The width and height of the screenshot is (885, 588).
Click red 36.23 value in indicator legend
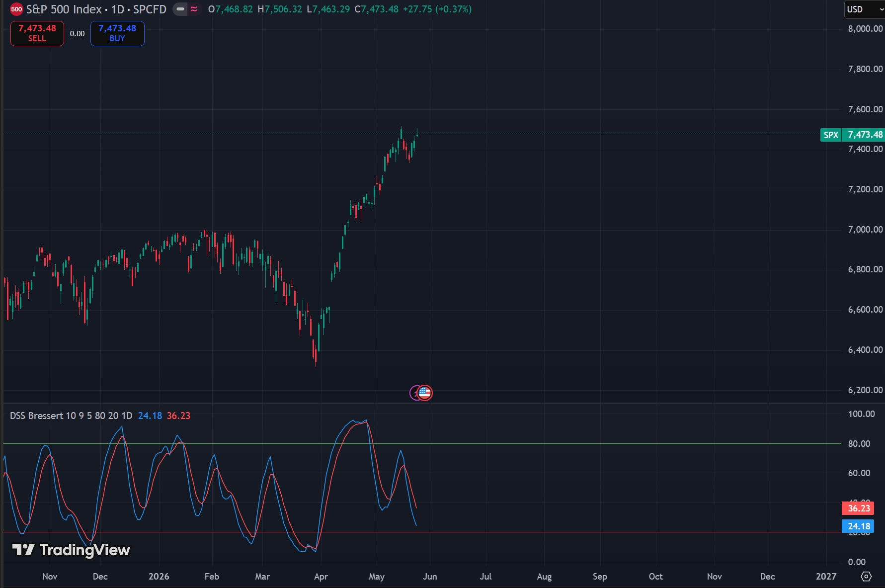(x=178, y=416)
